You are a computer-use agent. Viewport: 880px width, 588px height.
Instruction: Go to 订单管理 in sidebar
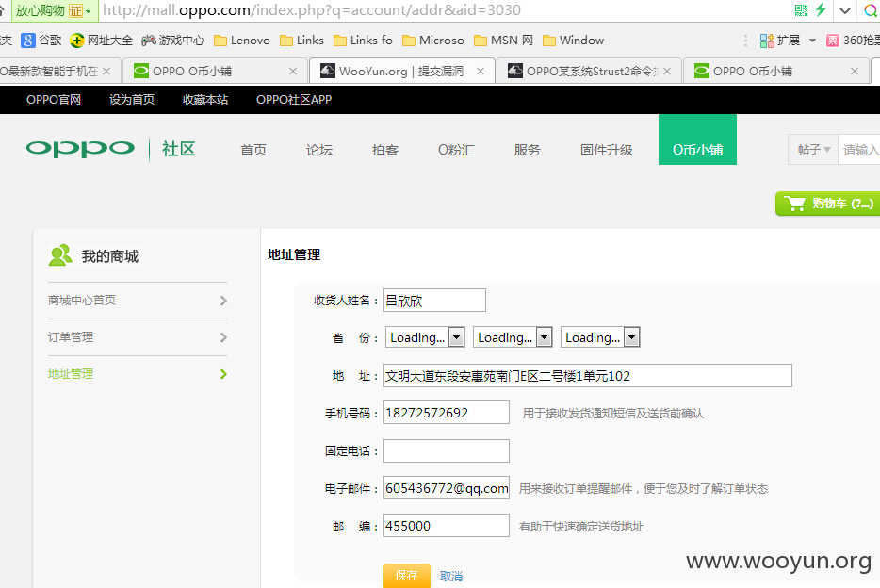(71, 337)
